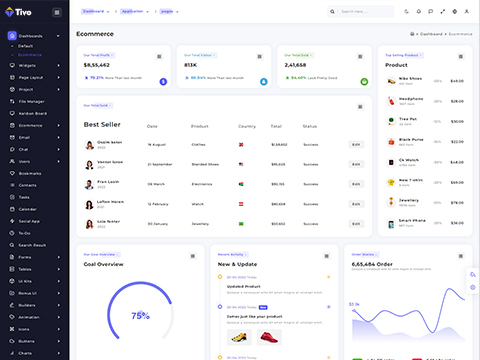
Task: Toggle the sidebar collapse icon beside Tivo logo
Action: pyautogui.click(x=57, y=13)
